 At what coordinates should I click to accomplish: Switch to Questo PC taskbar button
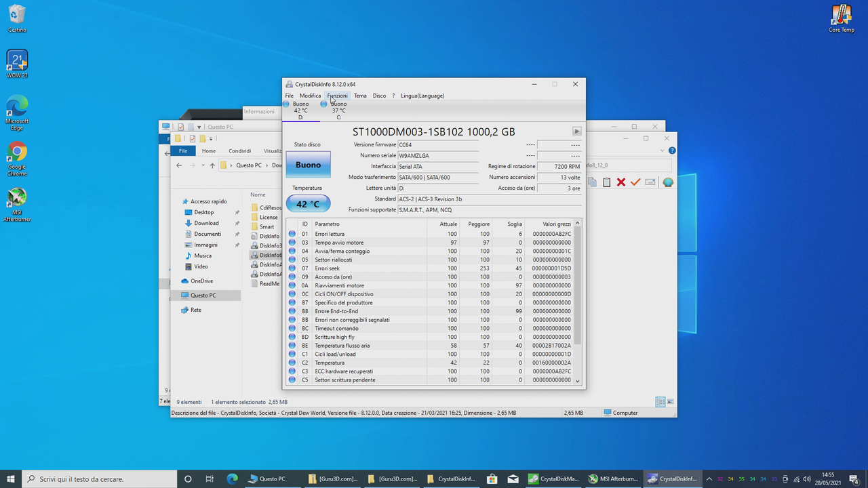coord(273,479)
